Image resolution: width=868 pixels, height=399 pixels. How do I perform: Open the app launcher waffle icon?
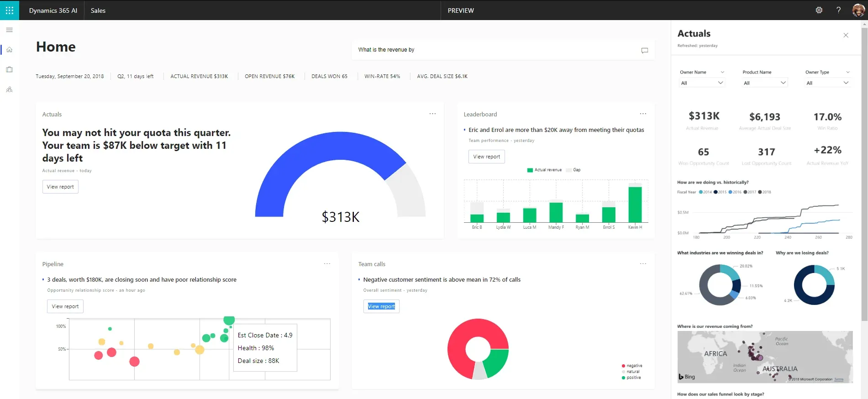(x=10, y=10)
